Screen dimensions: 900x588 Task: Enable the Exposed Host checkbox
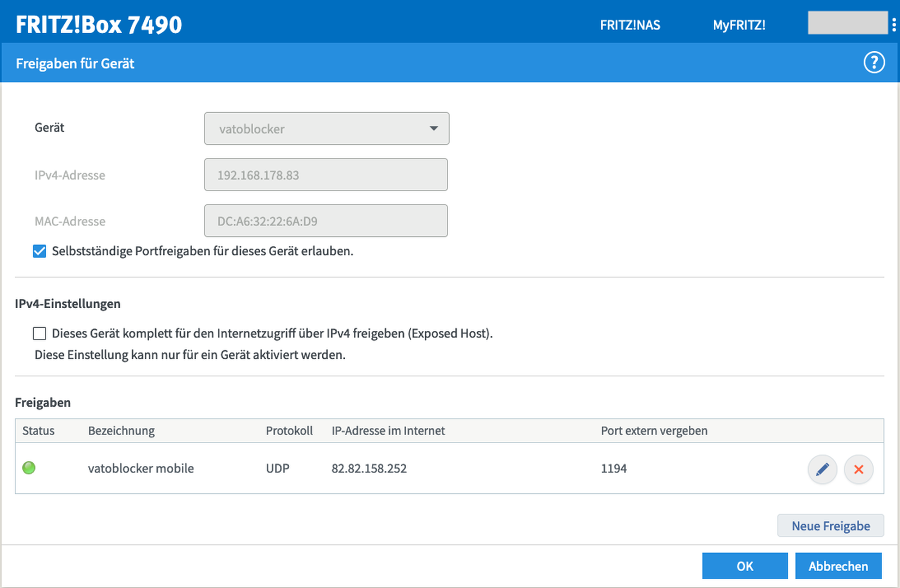[x=39, y=333]
